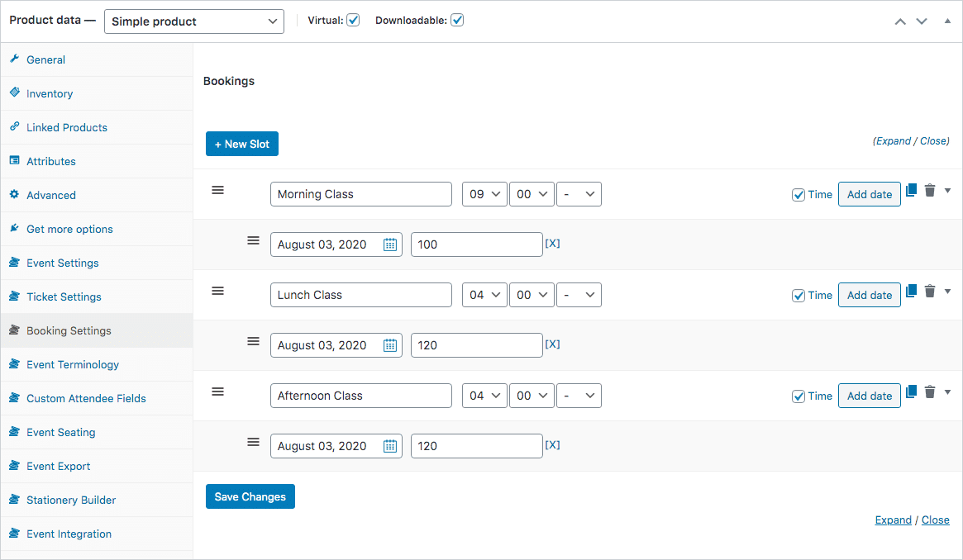Change the Morning Class hour dropdown from 09
The height and width of the screenshot is (560, 963).
(484, 194)
